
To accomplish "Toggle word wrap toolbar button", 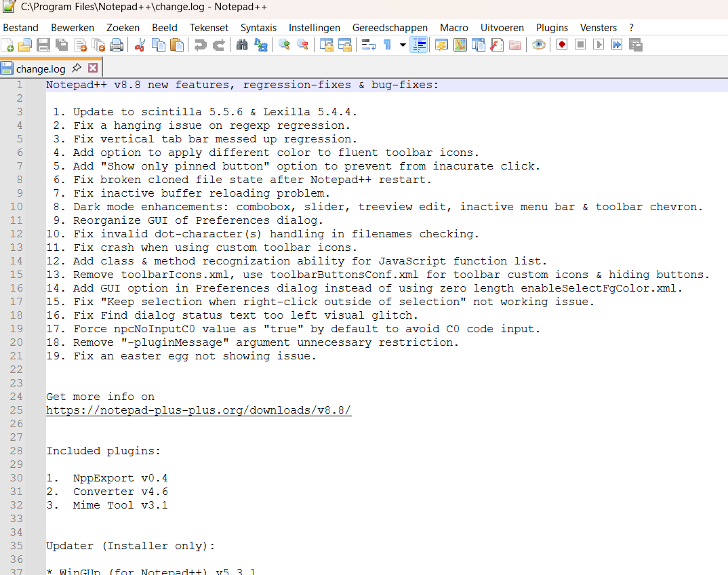I will 369,45.
